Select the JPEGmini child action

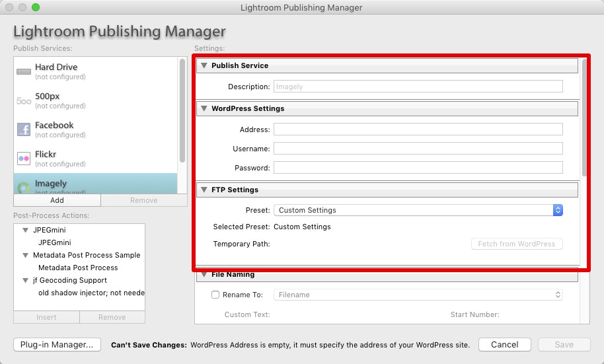55,242
